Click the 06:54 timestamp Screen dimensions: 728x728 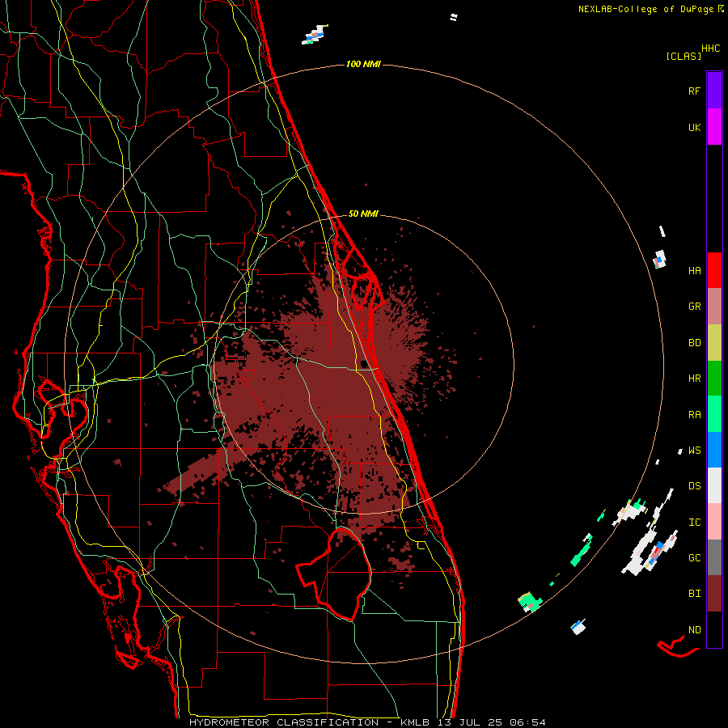pos(527,722)
